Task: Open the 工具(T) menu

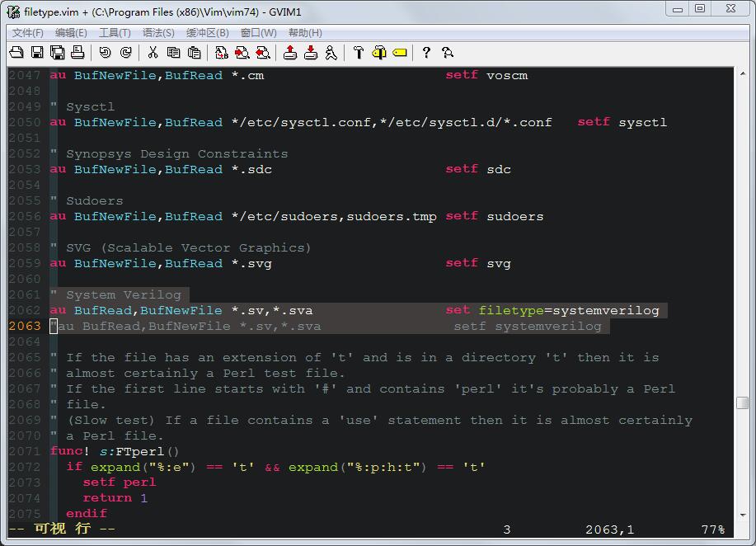Action: click(115, 32)
